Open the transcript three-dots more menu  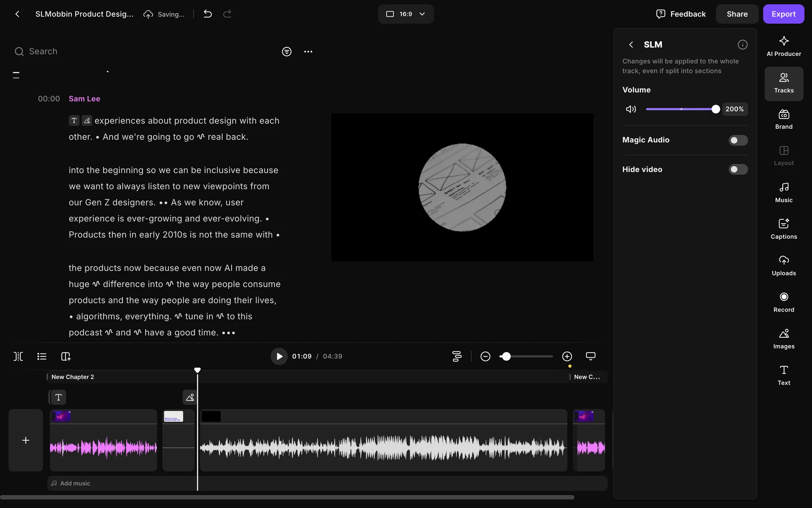point(308,52)
